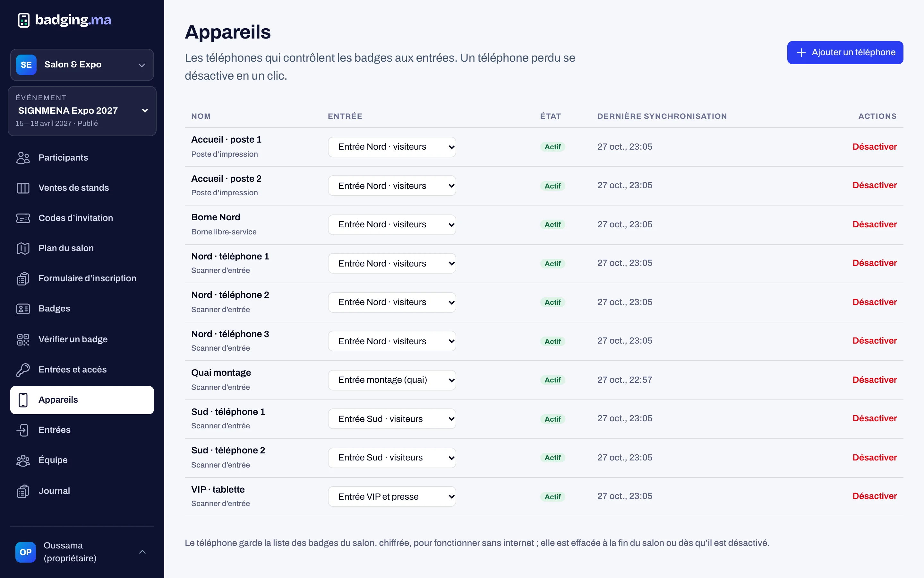Click the OP user avatar
This screenshot has width=924, height=578.
click(x=26, y=552)
